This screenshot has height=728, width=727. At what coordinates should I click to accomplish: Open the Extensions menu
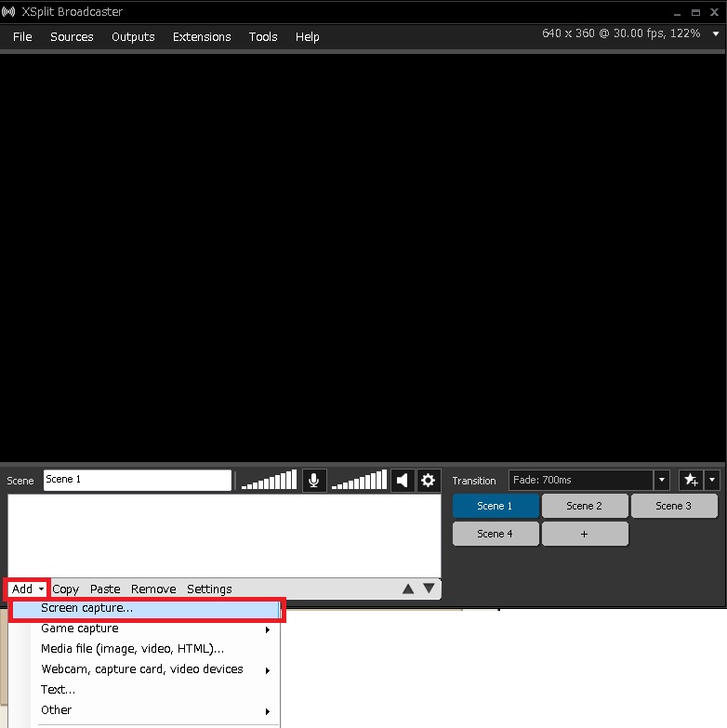(x=202, y=36)
